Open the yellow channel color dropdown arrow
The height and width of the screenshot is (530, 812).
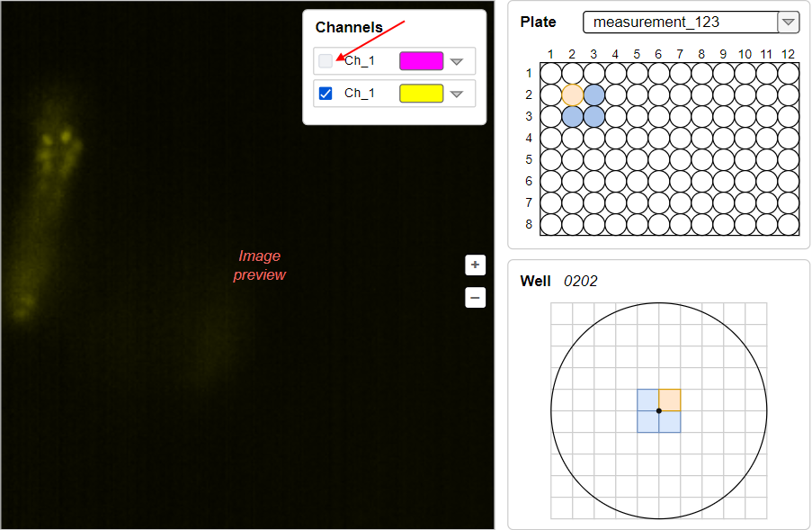pyautogui.click(x=456, y=94)
